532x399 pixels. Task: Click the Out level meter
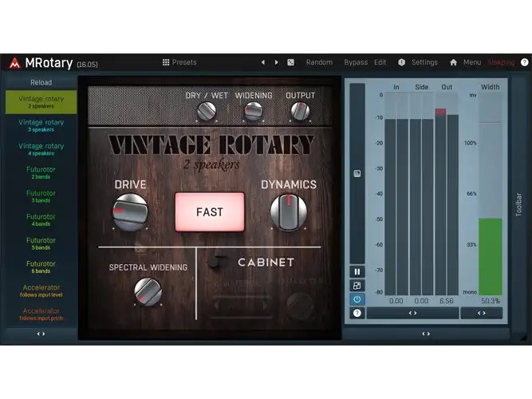[x=447, y=194]
